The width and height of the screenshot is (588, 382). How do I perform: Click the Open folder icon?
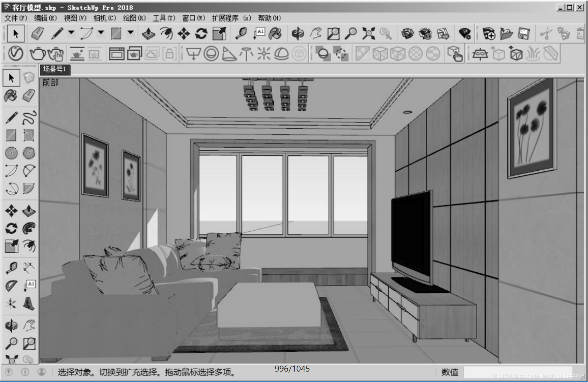(x=506, y=34)
